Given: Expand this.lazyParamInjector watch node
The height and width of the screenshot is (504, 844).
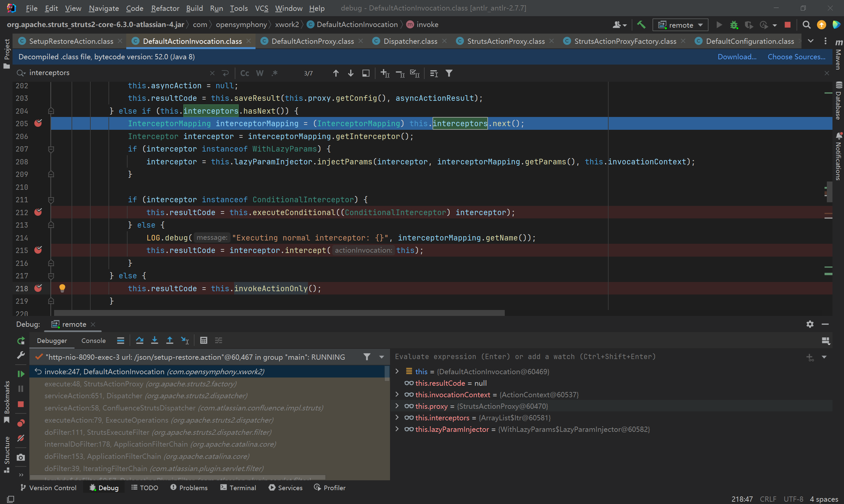Looking at the screenshot, I should pyautogui.click(x=397, y=429).
